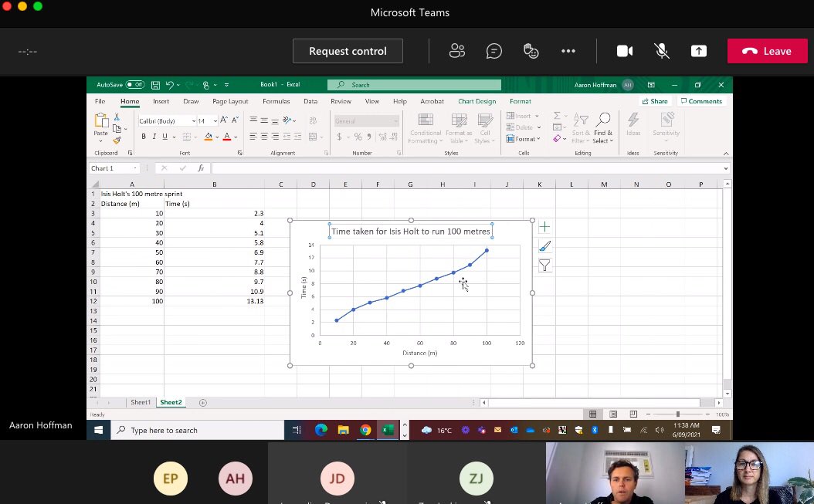Click the Paste clipboard icon
The width and height of the screenshot is (814, 504).
click(100, 120)
